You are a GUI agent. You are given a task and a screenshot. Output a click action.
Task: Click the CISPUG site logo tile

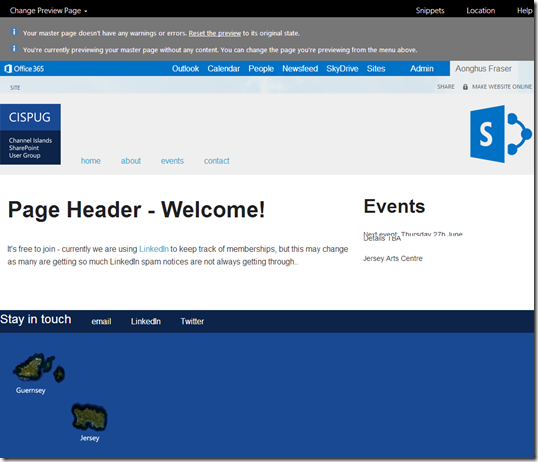30,134
